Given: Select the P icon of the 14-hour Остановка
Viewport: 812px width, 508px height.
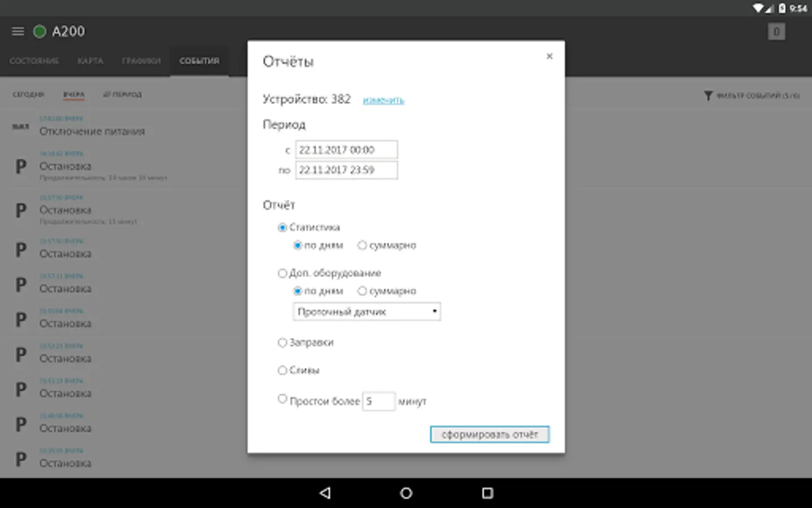Looking at the screenshot, I should coord(21,167).
